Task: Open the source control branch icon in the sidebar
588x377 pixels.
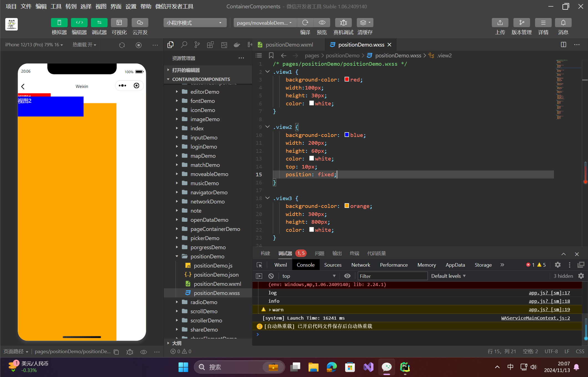Action: (197, 45)
